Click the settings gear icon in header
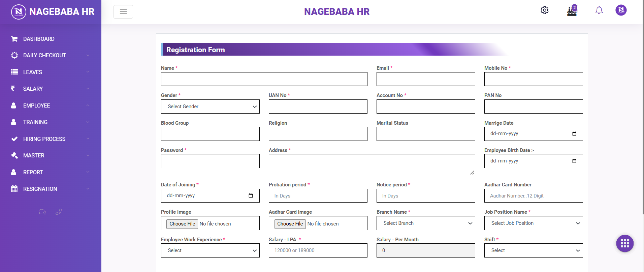Viewport: 644px width, 272px height. 544,10
